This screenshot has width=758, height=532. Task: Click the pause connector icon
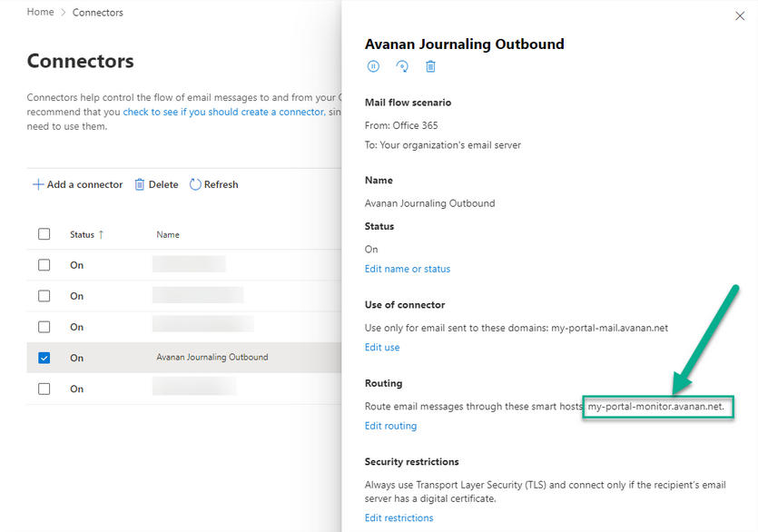click(373, 66)
